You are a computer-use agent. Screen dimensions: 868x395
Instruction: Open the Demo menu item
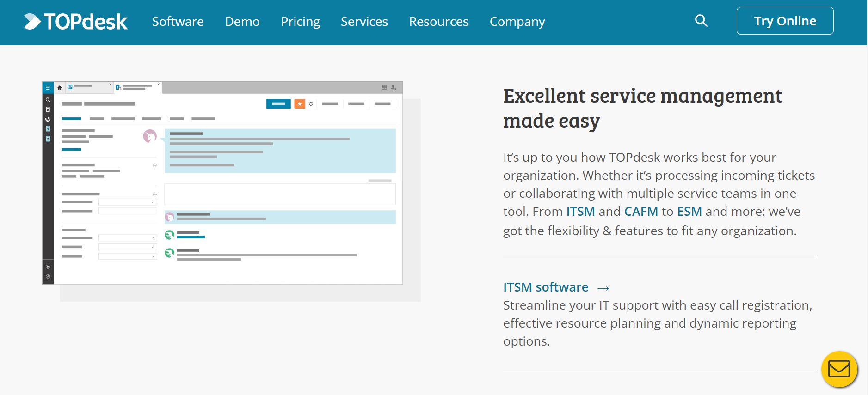click(242, 22)
